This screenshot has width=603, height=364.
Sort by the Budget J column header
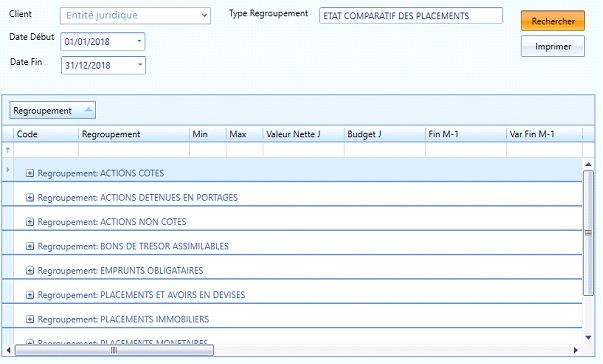tap(385, 134)
